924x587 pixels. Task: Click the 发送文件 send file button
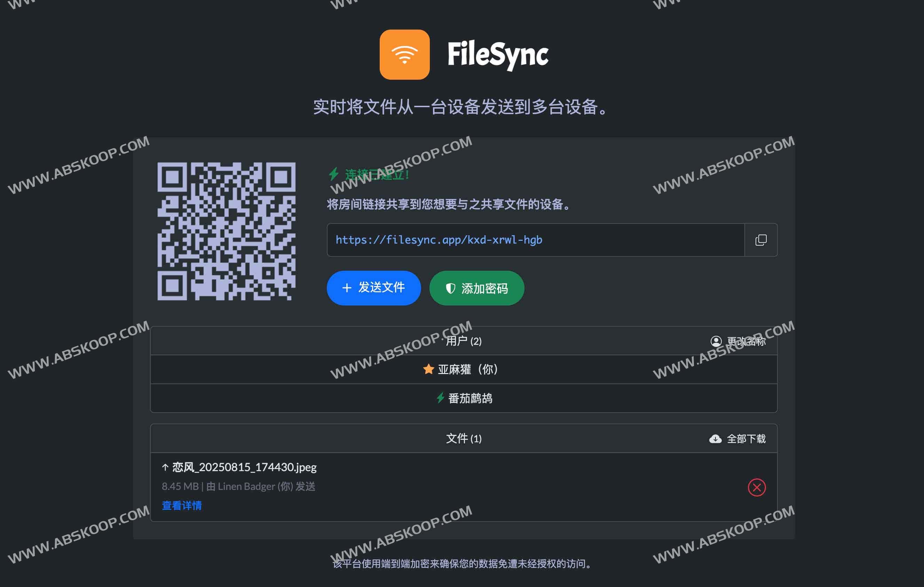tap(373, 288)
